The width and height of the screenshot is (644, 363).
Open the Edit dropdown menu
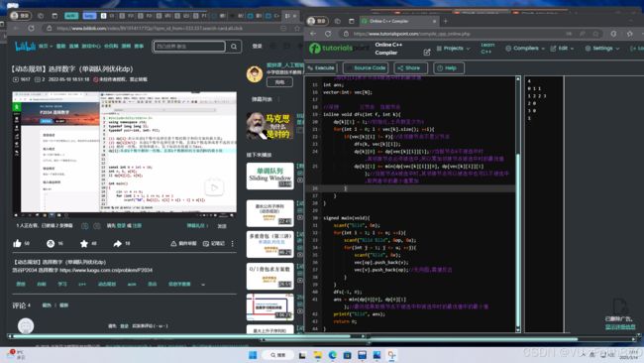click(x=562, y=48)
